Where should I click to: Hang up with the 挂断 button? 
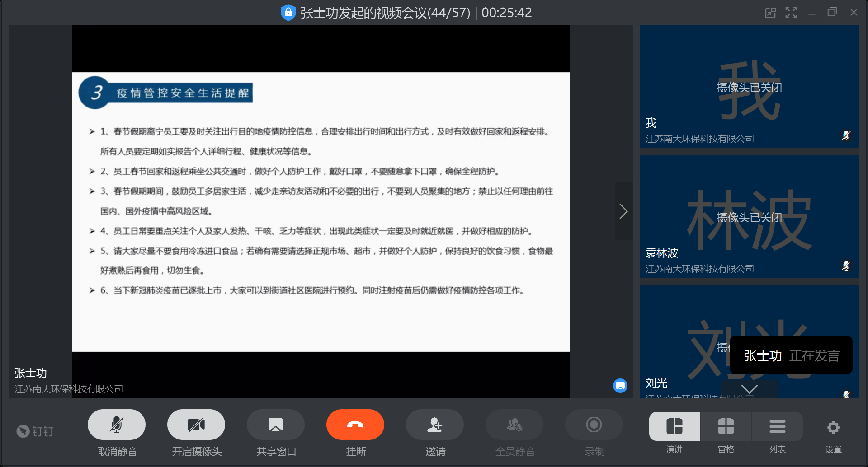pyautogui.click(x=355, y=425)
